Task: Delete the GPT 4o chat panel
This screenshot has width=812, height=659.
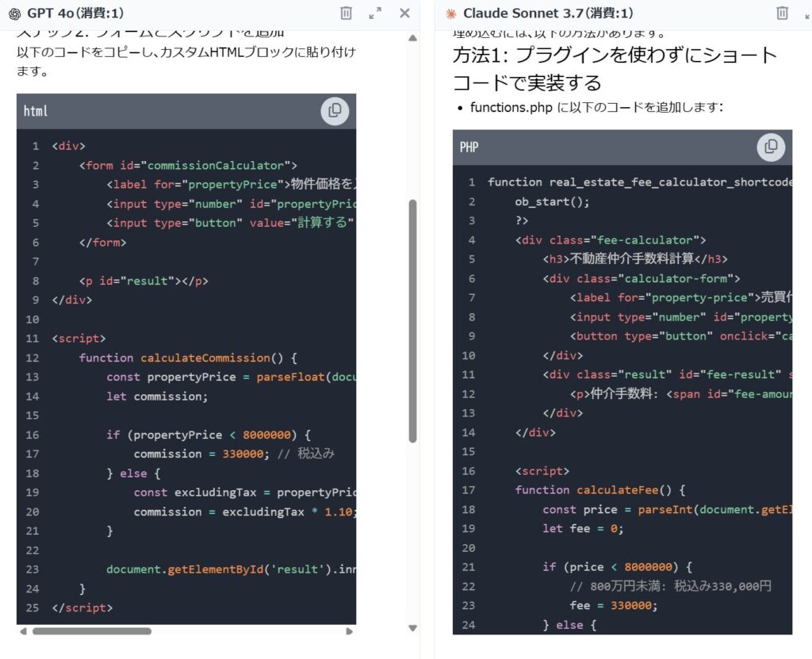Action: click(x=346, y=13)
